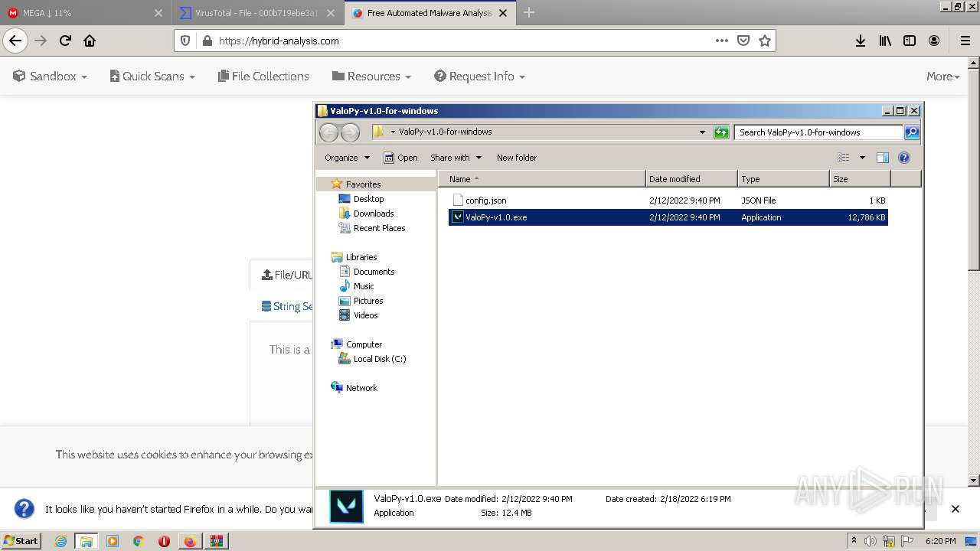The width and height of the screenshot is (980, 551).
Task: Sort files by the Type column
Action: pyautogui.click(x=783, y=179)
